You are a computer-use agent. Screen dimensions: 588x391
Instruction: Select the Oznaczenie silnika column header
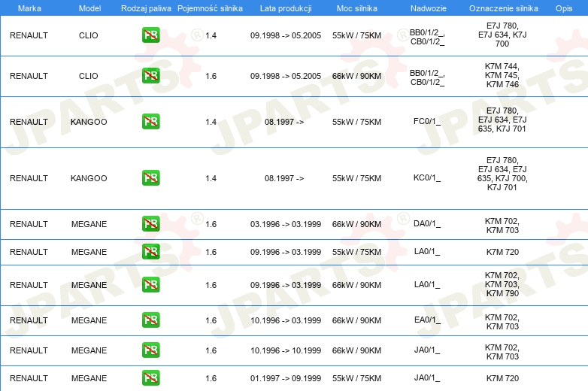(x=502, y=8)
